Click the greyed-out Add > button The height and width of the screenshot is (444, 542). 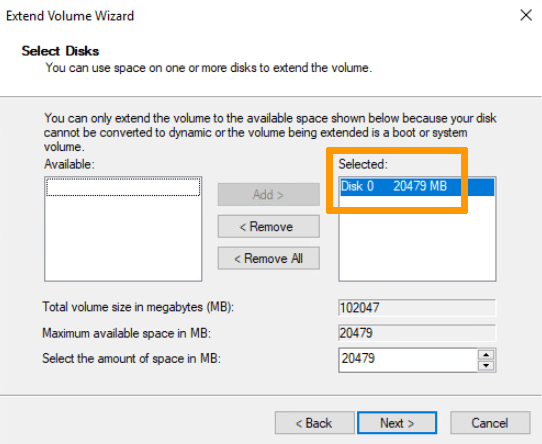point(269,194)
